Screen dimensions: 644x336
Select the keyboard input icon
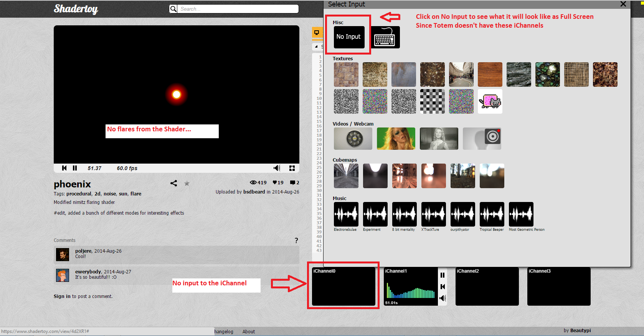click(x=385, y=38)
